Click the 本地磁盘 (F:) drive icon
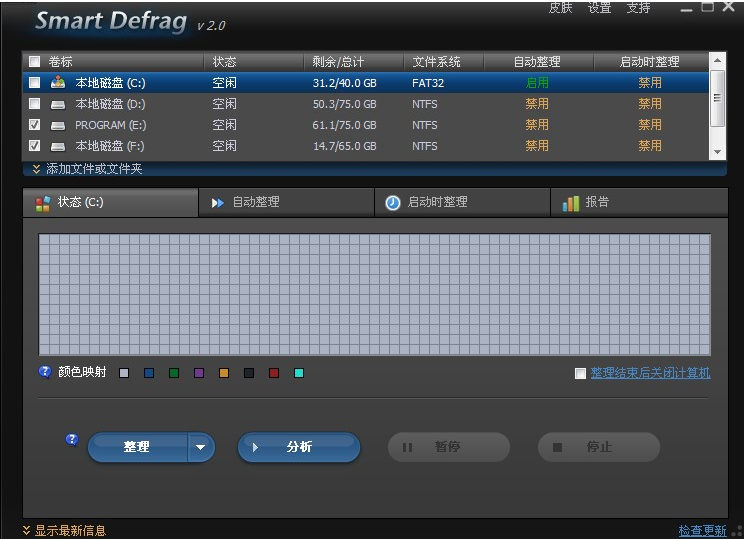This screenshot has height=541, width=744. [x=58, y=146]
